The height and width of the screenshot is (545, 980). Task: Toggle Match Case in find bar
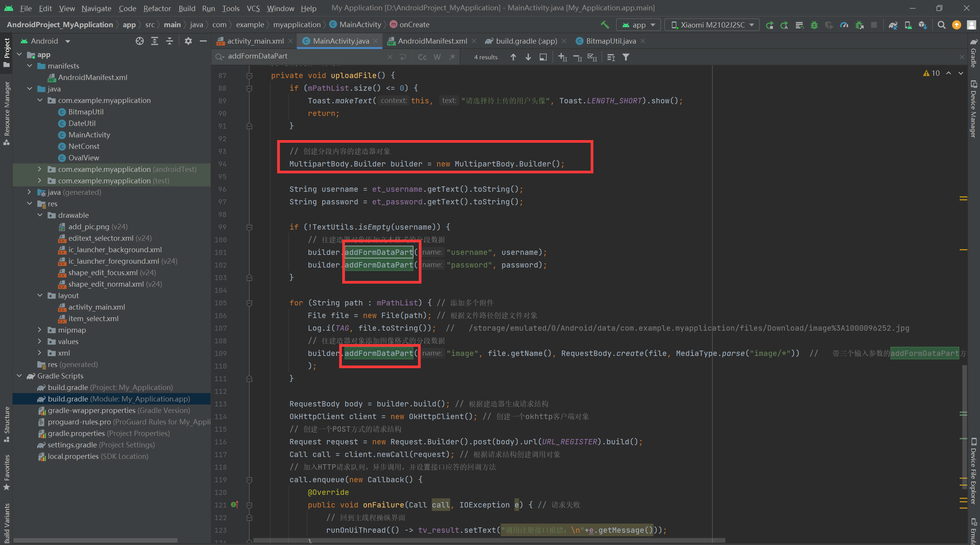point(422,57)
